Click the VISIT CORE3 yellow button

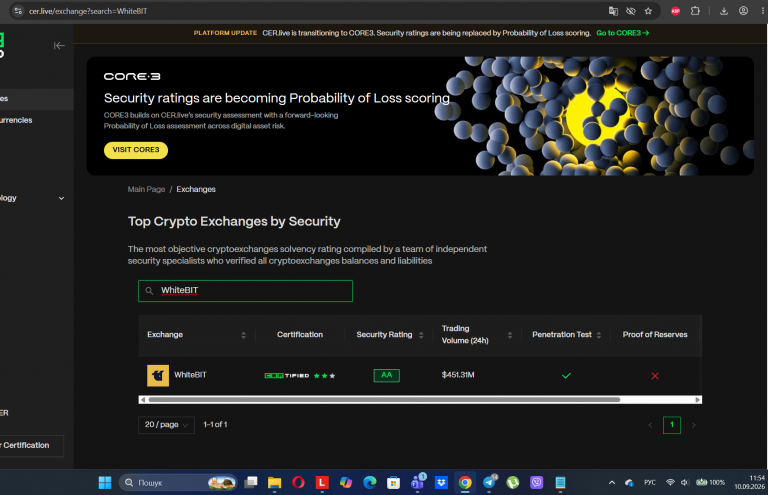[x=136, y=150]
